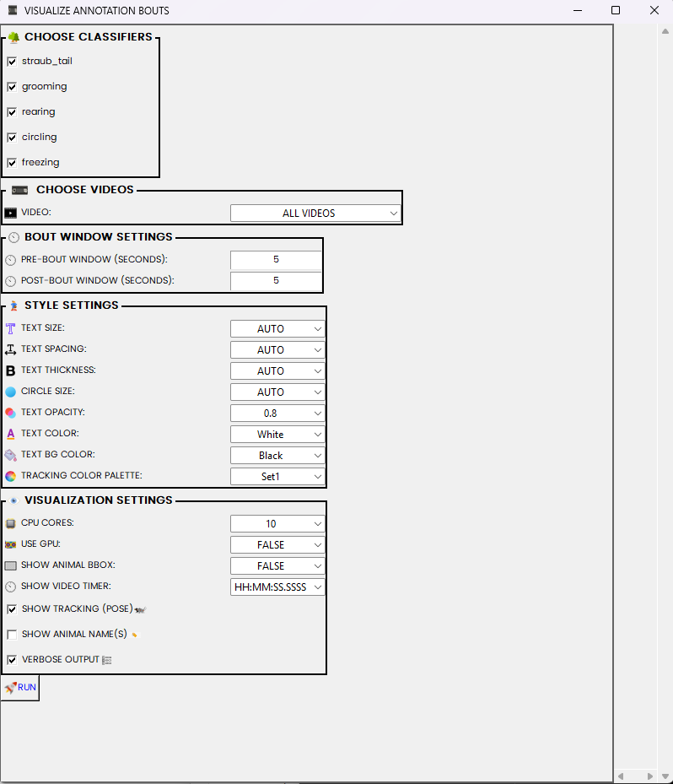This screenshot has width=673, height=784.
Task: Disable the freezing classifier checkbox
Action: click(x=12, y=163)
